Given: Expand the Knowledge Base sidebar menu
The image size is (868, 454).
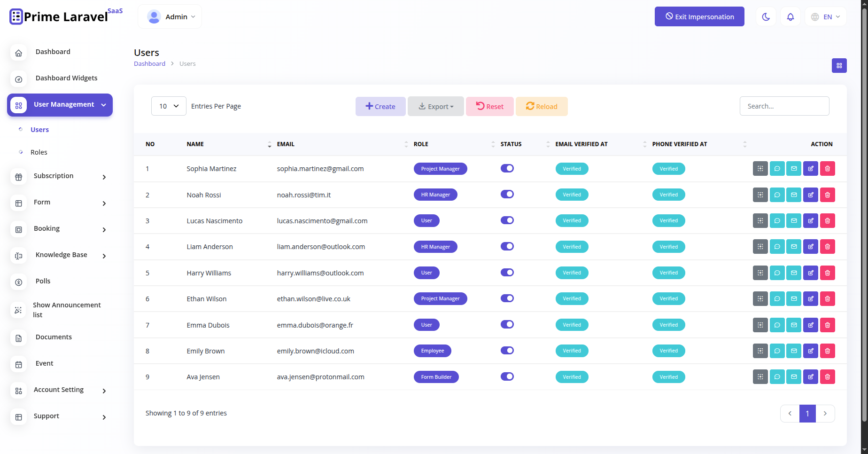Looking at the screenshot, I should (60, 255).
